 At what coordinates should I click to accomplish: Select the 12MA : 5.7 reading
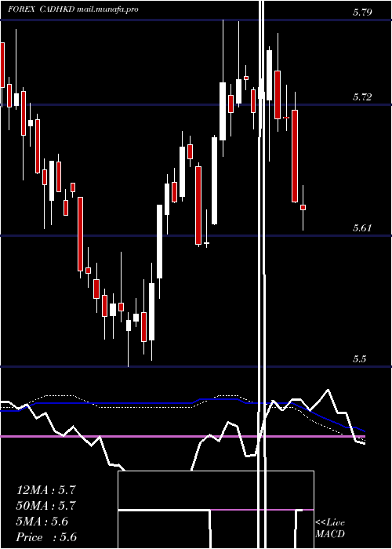tap(45, 490)
